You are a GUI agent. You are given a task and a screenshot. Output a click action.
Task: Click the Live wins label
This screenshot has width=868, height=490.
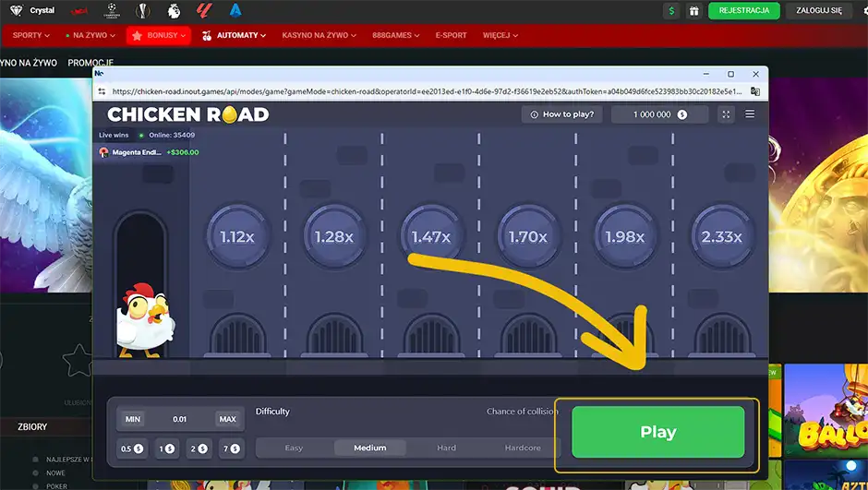coord(114,135)
